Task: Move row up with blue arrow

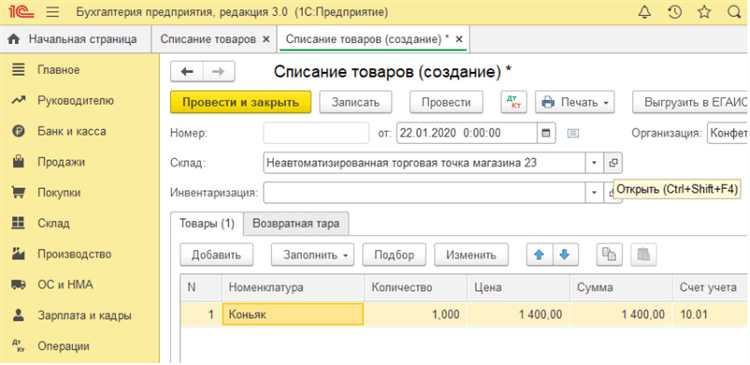Action: [x=540, y=255]
